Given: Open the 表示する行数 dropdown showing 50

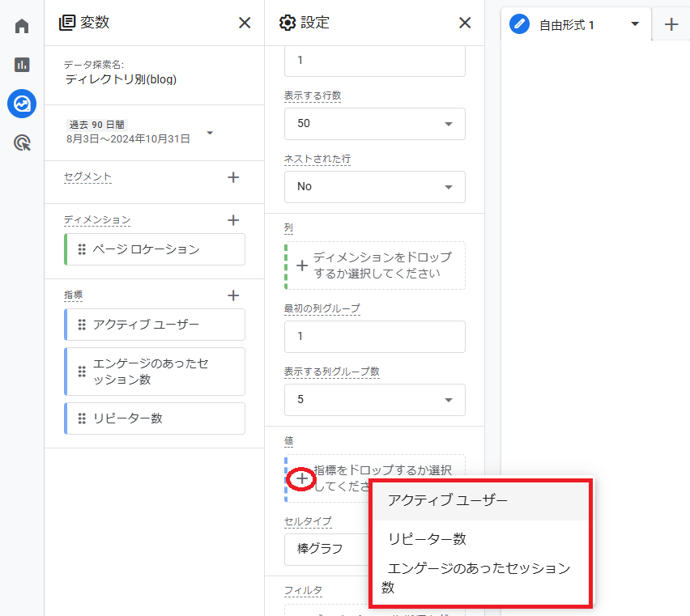Looking at the screenshot, I should pos(374,124).
